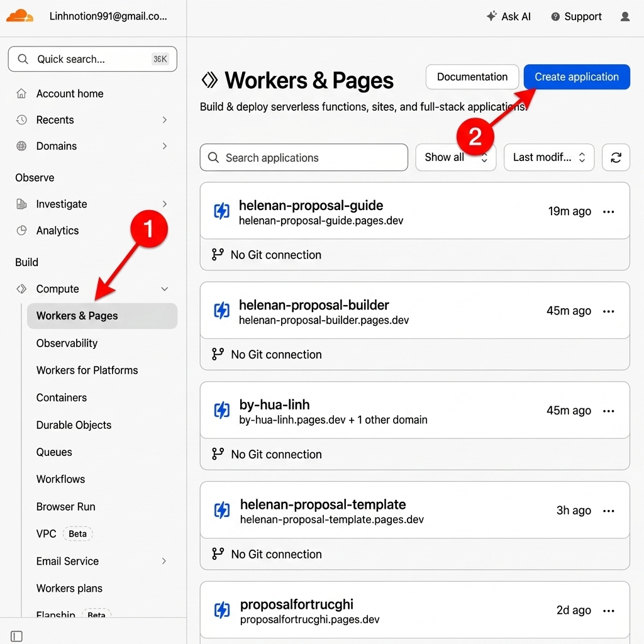Open Observability in the sidebar
This screenshot has height=644, width=644.
67,343
